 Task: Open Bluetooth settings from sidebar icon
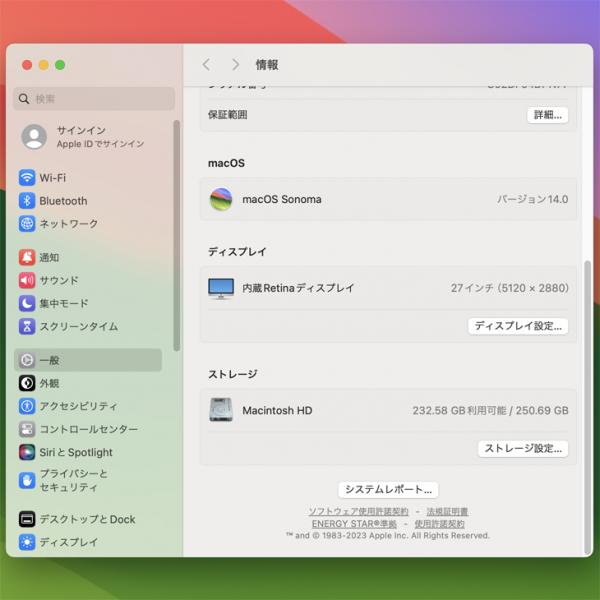[27, 201]
